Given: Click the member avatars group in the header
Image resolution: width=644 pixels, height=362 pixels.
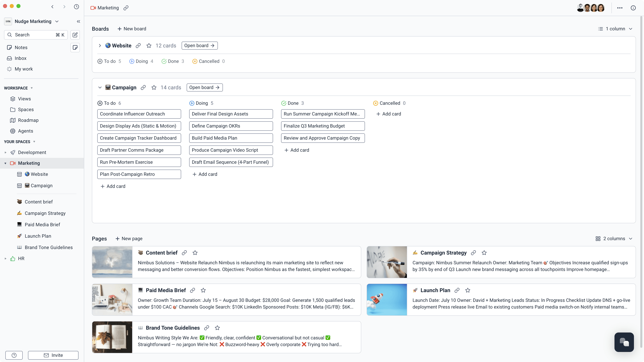Looking at the screenshot, I should 591,8.
